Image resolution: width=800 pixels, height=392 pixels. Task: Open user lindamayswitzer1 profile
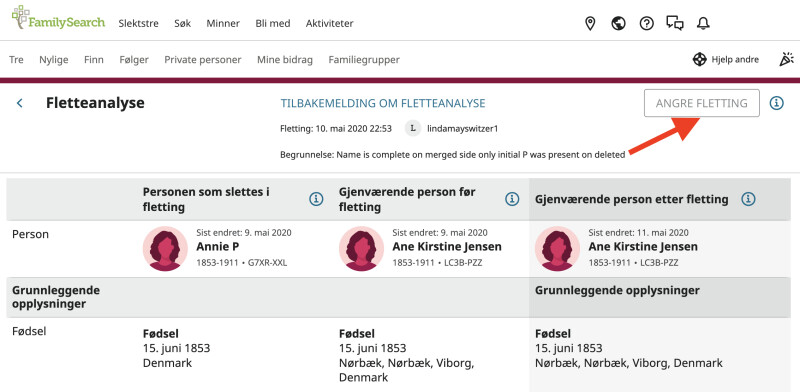(x=462, y=129)
